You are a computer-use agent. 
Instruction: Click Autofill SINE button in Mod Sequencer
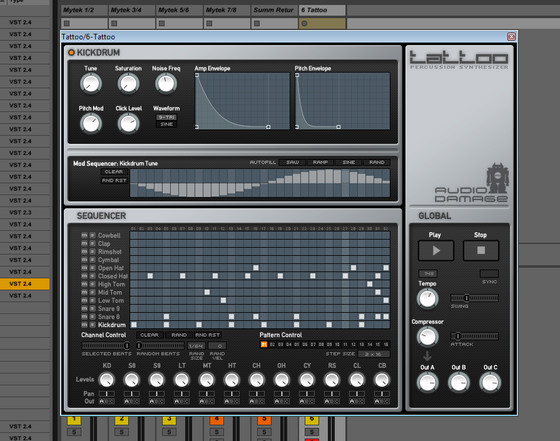349,162
